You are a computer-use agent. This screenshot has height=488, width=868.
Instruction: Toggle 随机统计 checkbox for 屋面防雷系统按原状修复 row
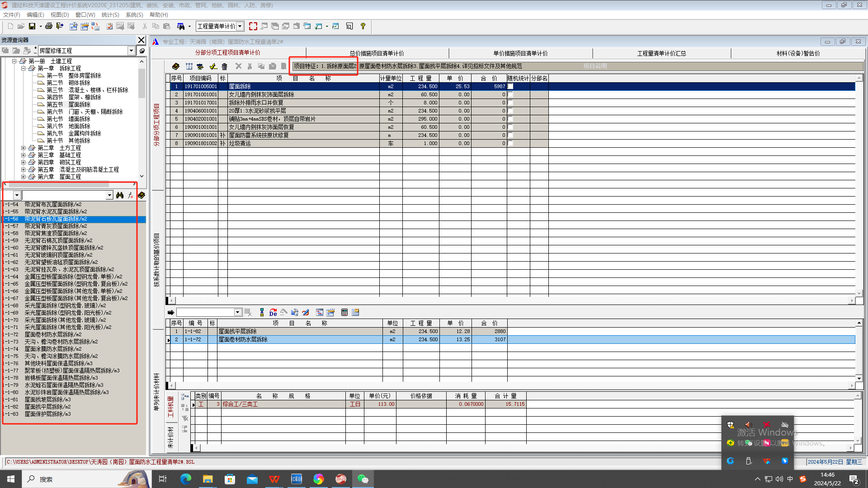point(510,135)
